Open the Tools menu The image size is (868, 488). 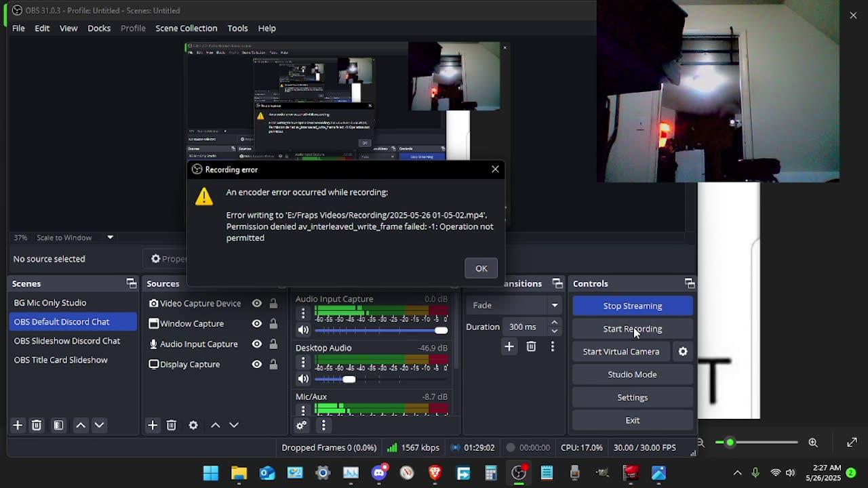(x=237, y=28)
